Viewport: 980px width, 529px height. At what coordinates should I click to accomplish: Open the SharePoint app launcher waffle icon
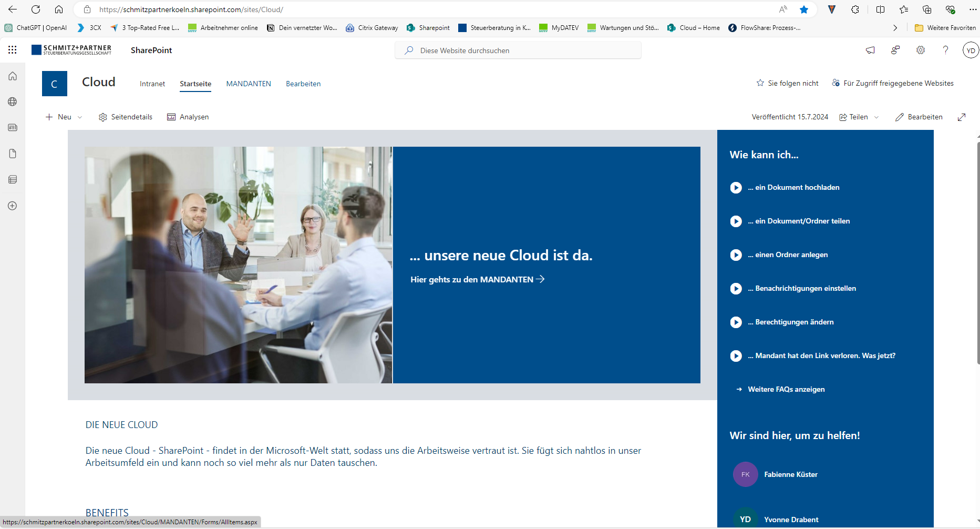pyautogui.click(x=13, y=50)
